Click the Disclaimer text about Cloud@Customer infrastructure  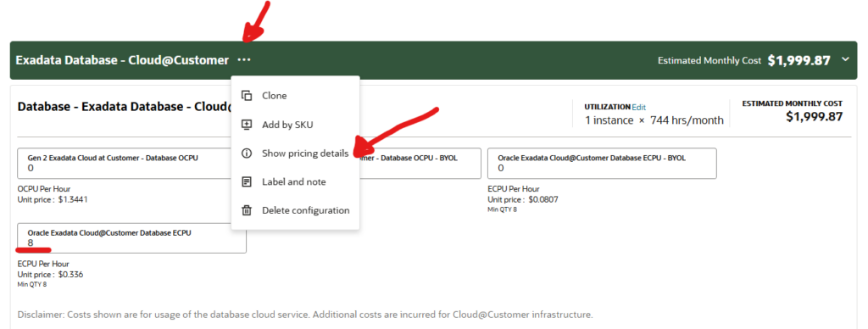tap(305, 315)
